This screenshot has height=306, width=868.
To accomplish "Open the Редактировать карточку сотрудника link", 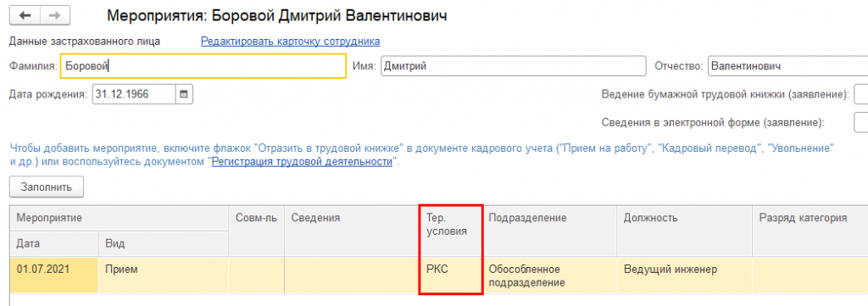I will (290, 41).
